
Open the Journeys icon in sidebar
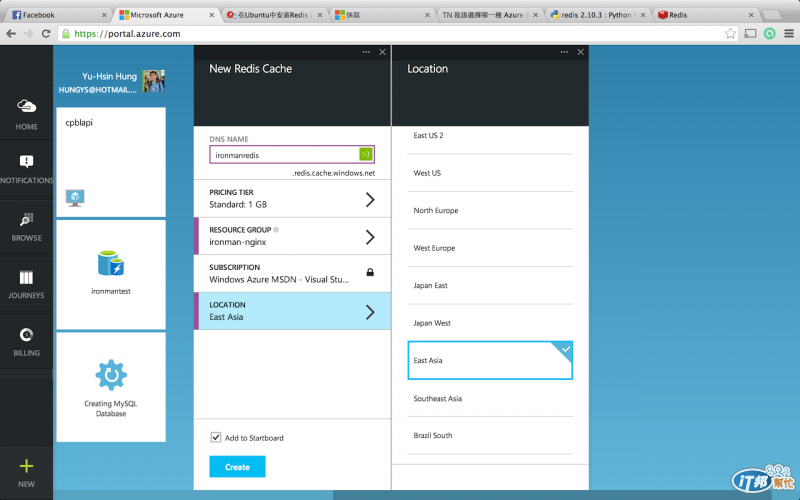tap(27, 277)
